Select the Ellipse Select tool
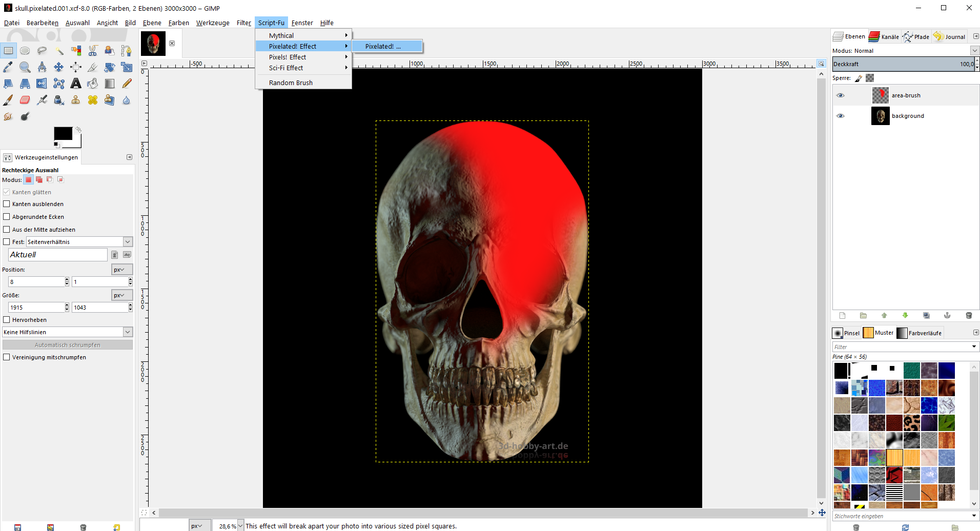This screenshot has width=980, height=531. [x=25, y=50]
